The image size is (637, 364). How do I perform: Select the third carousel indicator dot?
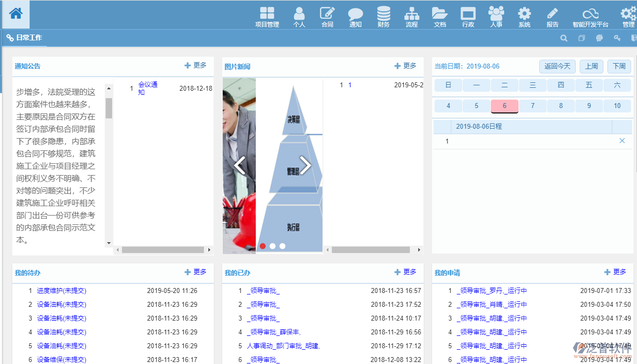282,246
